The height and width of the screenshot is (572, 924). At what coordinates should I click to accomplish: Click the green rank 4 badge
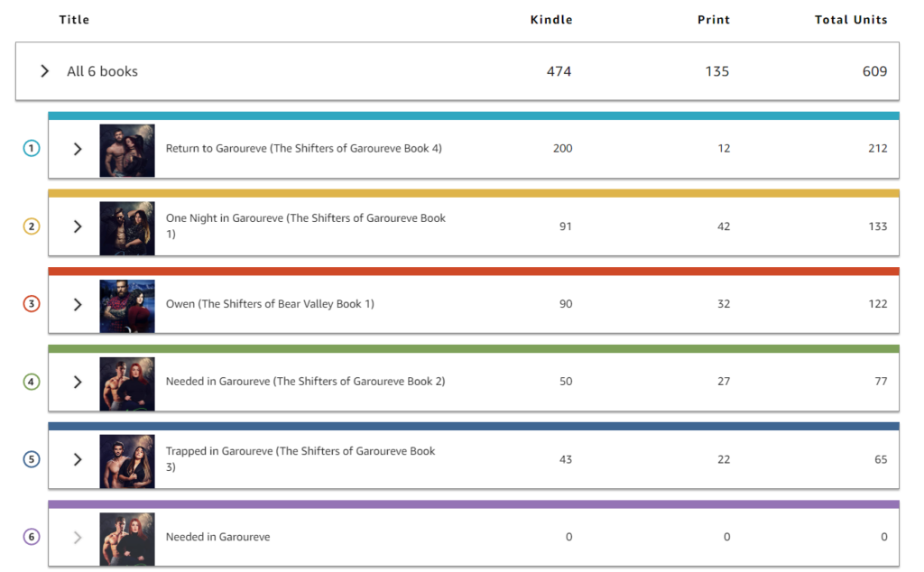click(32, 382)
